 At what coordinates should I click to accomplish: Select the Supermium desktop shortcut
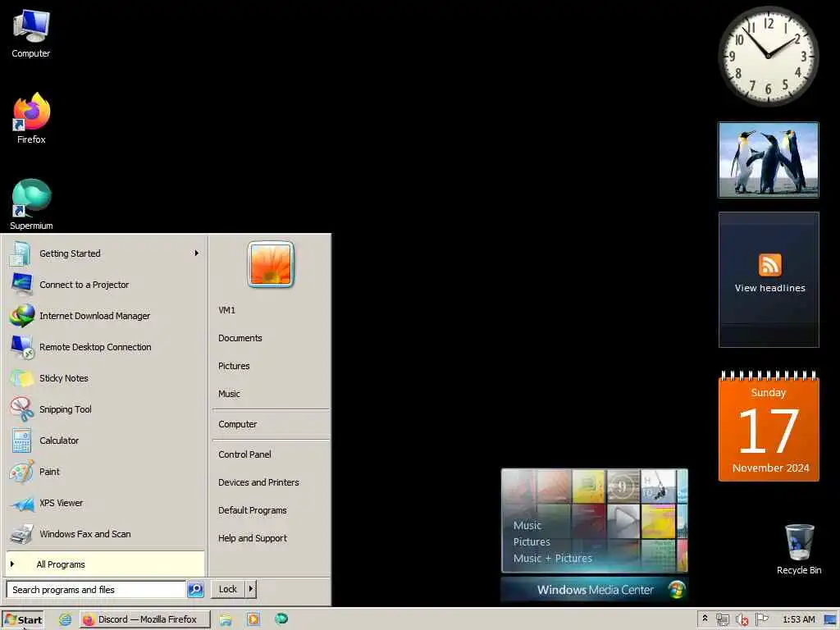pyautogui.click(x=31, y=203)
